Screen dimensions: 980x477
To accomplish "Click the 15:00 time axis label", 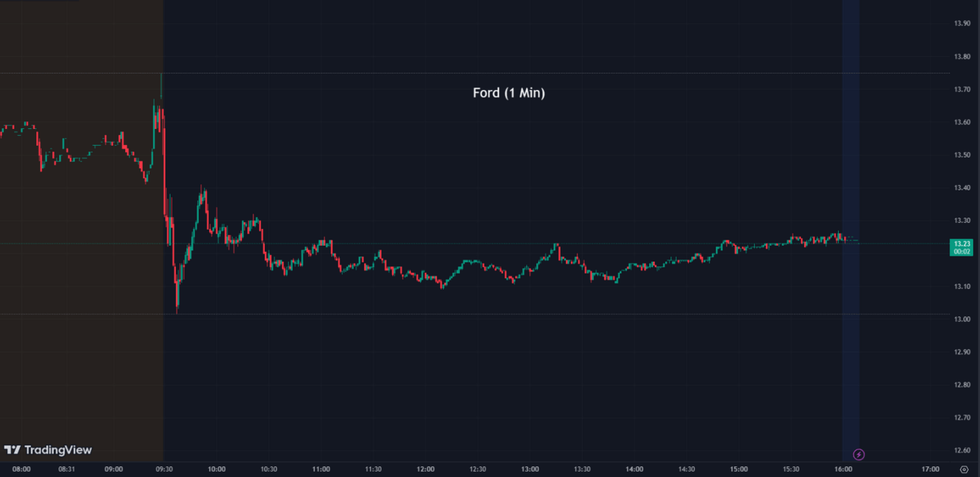I will [739, 469].
